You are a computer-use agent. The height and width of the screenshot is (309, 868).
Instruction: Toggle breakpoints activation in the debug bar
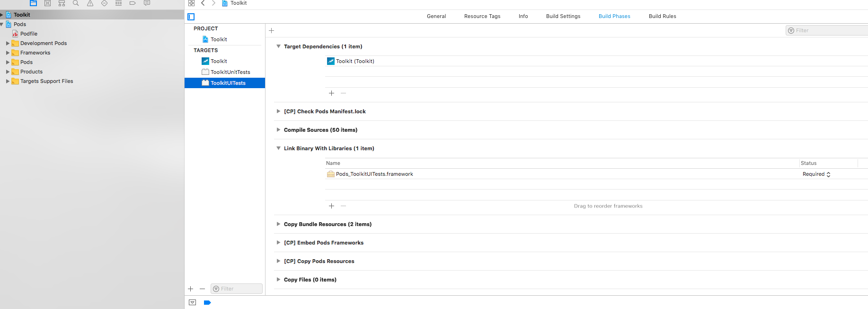207,302
